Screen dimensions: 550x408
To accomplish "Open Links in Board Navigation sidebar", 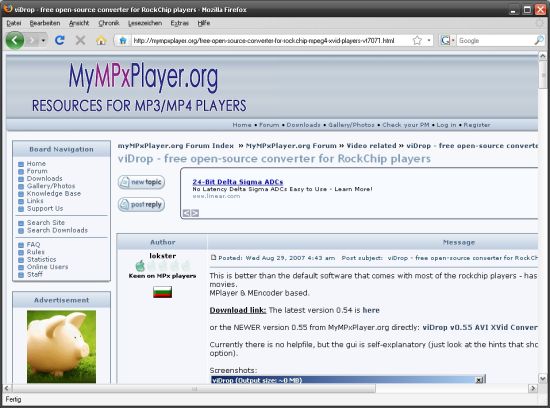I will (35, 201).
